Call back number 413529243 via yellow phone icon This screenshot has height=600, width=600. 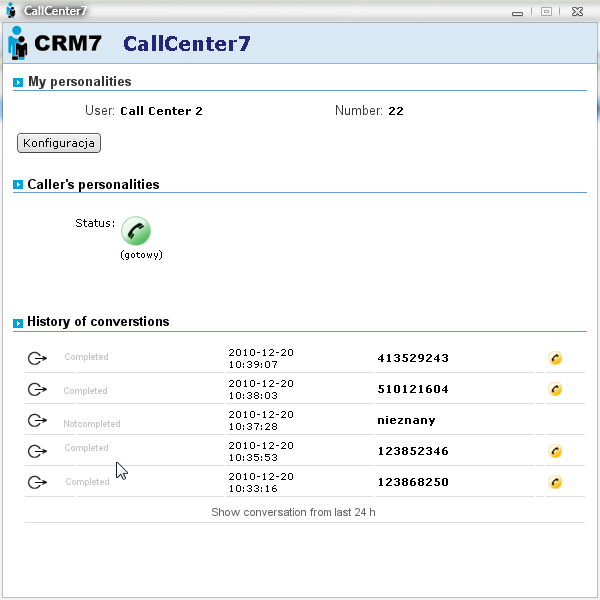pyautogui.click(x=555, y=358)
